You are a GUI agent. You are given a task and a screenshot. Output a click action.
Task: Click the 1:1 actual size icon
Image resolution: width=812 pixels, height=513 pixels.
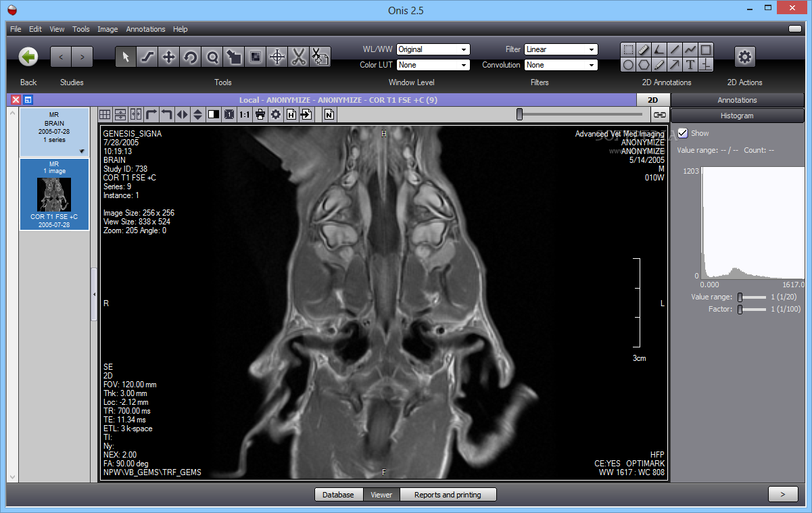coord(244,115)
